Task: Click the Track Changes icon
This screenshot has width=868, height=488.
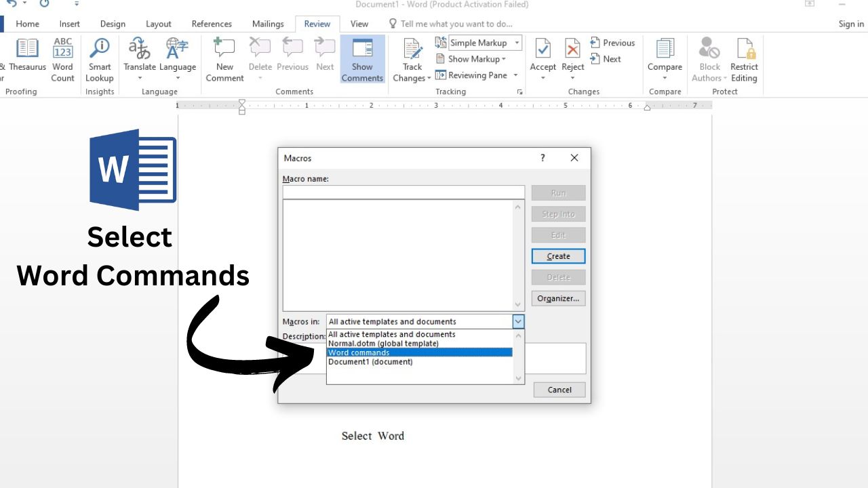Action: click(x=412, y=49)
